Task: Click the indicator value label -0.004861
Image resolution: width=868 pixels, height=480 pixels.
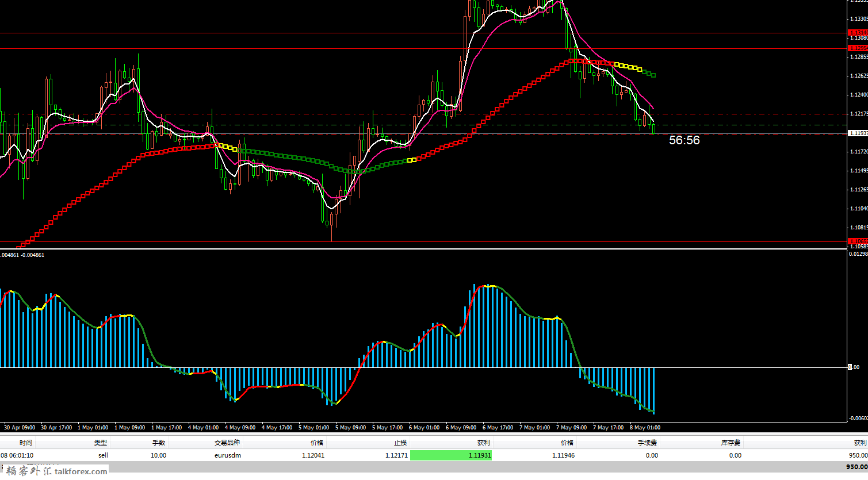Action: coord(32,255)
